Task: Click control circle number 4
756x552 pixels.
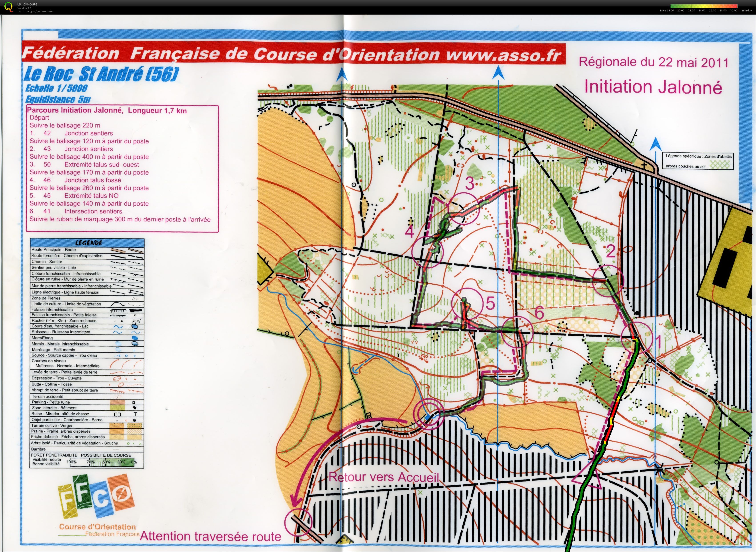Action: pos(427,252)
